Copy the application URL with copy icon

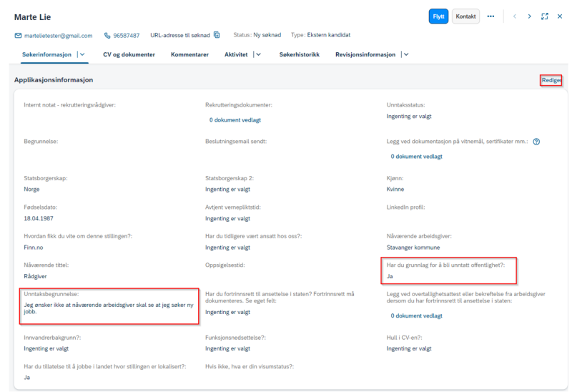click(x=217, y=34)
